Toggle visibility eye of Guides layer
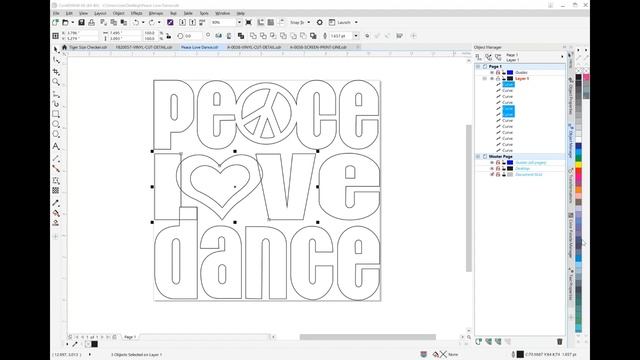The width and height of the screenshot is (640, 360). [492, 72]
